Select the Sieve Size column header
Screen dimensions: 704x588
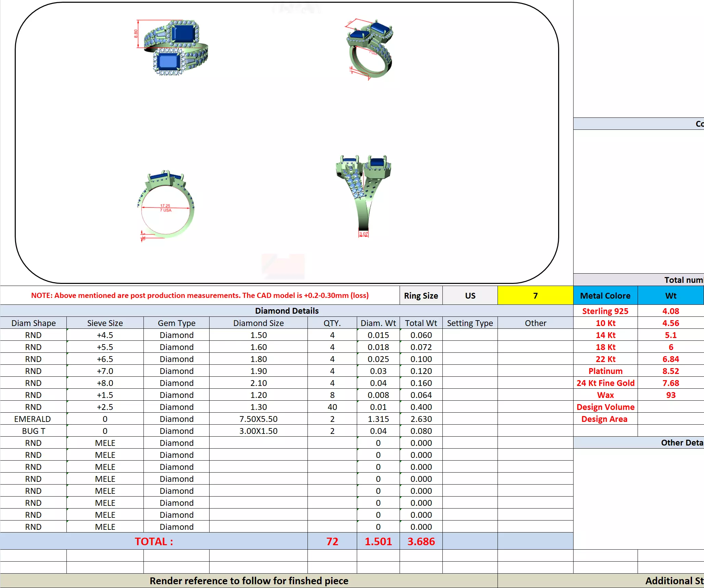105,323
